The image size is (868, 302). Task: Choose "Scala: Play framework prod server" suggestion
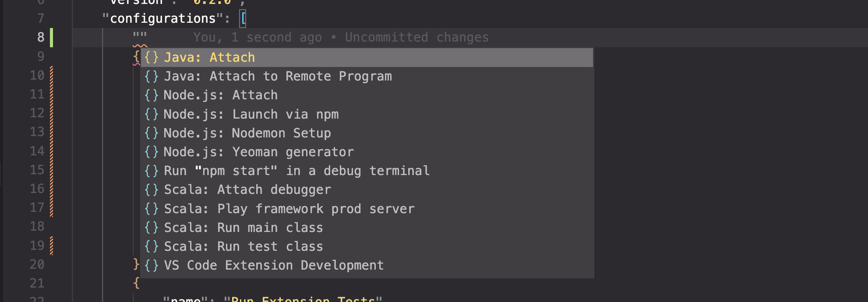tap(289, 208)
